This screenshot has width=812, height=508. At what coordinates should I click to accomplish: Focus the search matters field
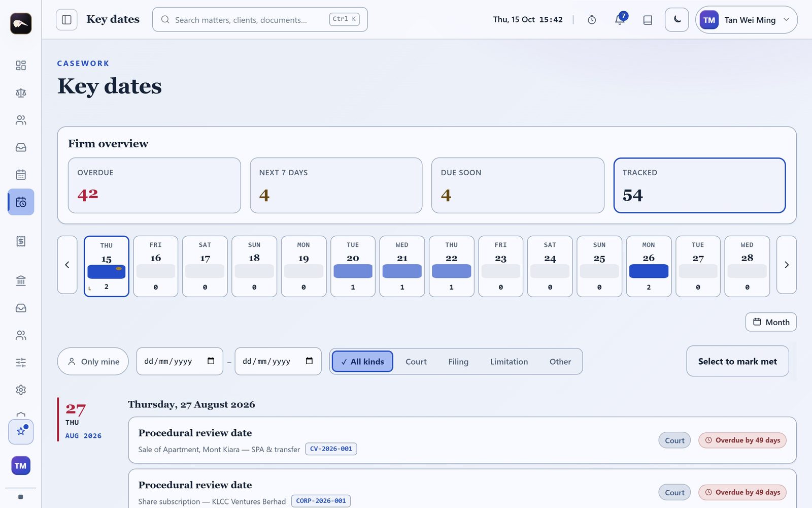260,20
